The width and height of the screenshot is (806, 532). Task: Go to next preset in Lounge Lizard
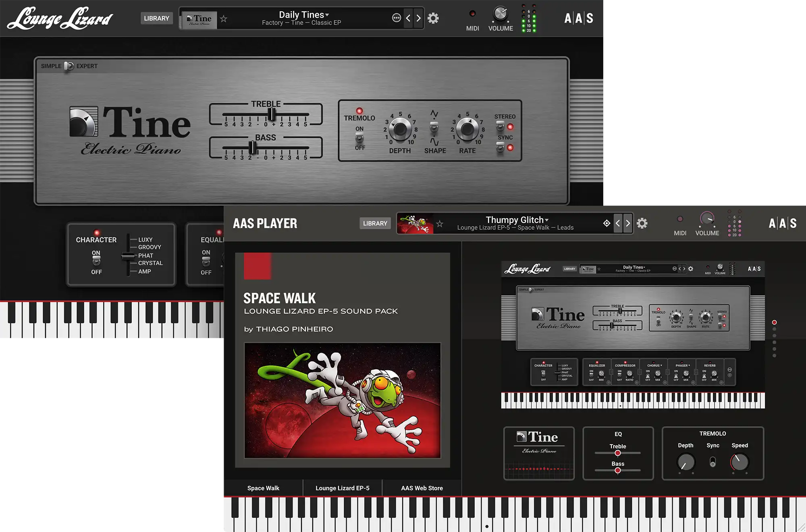point(418,18)
